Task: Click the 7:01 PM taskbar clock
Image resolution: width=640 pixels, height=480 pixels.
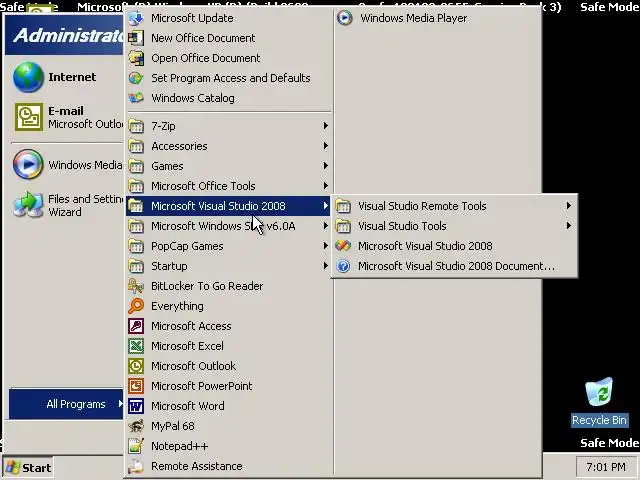Action: 606,467
